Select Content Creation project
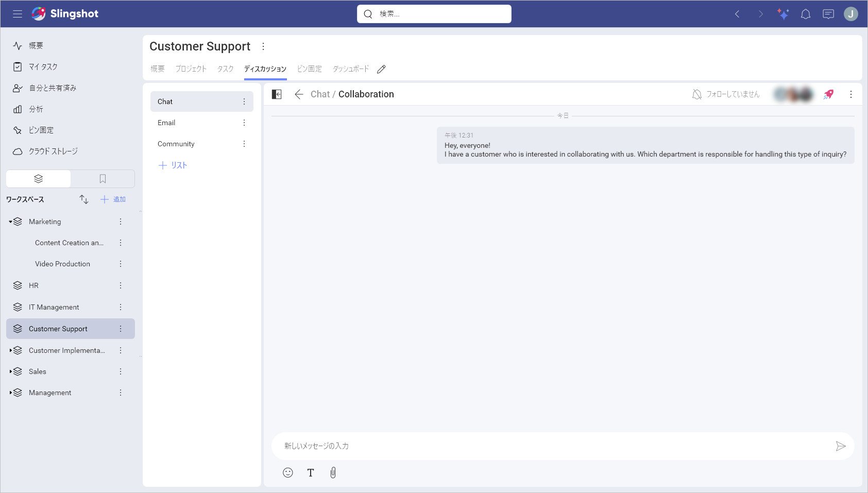 click(x=69, y=243)
